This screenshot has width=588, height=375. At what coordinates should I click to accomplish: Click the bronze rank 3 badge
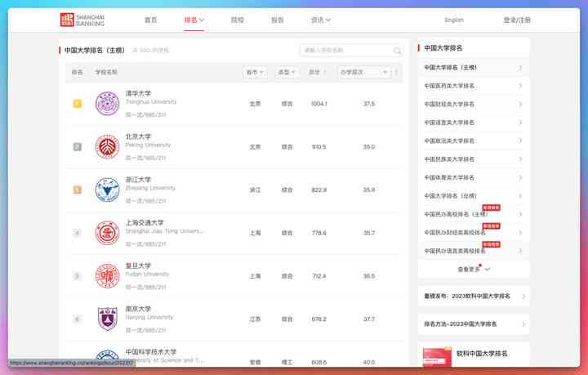(x=78, y=190)
